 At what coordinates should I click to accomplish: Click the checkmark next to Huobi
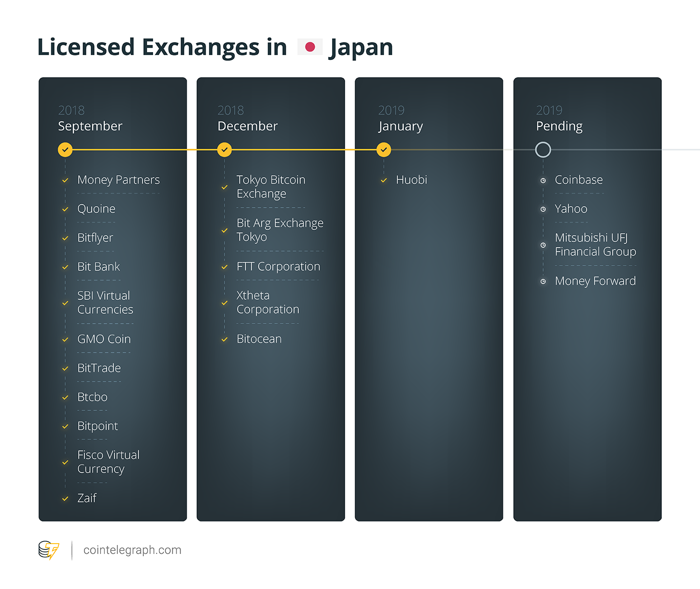click(384, 180)
